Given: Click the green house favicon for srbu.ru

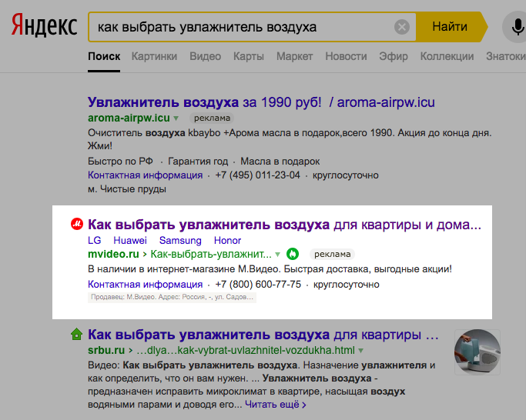Looking at the screenshot, I should [76, 334].
